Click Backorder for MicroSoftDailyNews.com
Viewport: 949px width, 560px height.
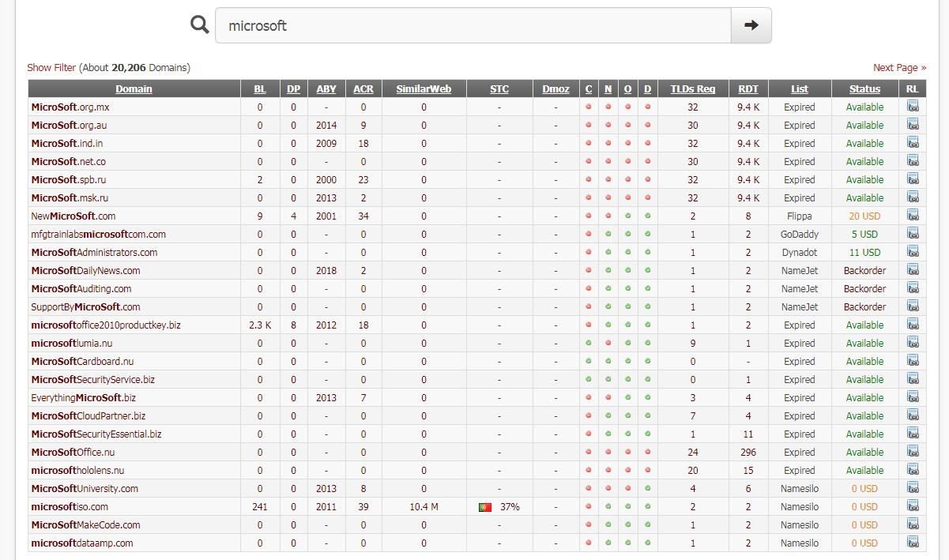pos(865,270)
